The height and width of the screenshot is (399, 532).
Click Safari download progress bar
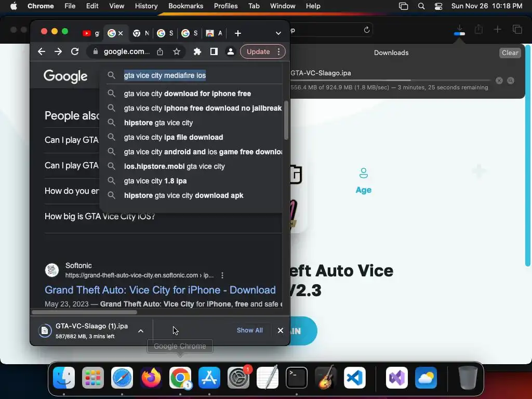click(x=390, y=81)
